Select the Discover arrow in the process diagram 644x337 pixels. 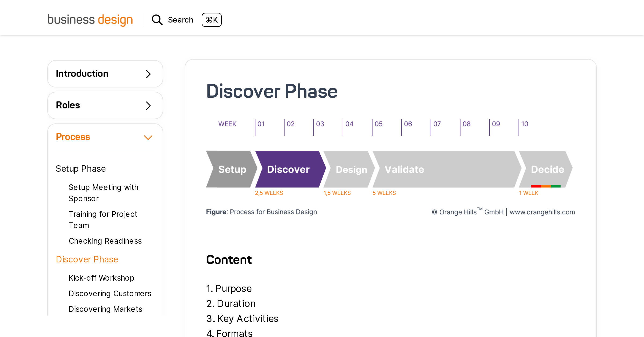pos(288,169)
